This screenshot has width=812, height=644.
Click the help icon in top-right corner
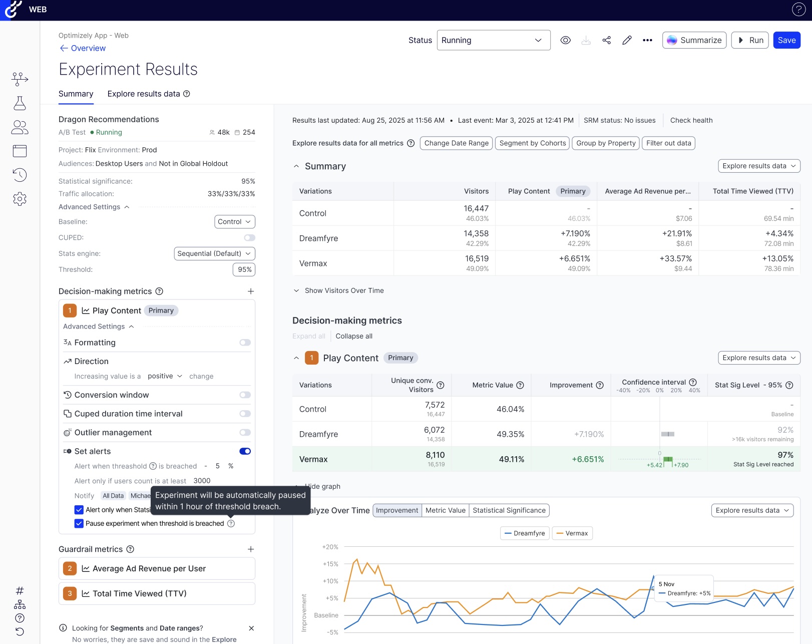click(x=798, y=10)
